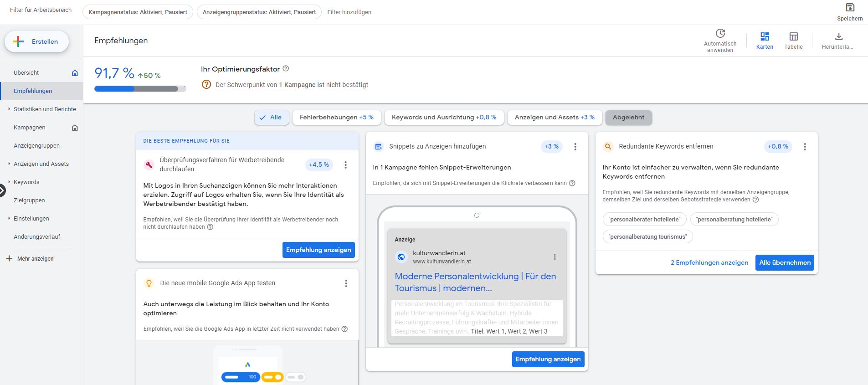The width and height of the screenshot is (868, 385).
Task: Select the Abgelehnt filter chip
Action: pos(628,117)
